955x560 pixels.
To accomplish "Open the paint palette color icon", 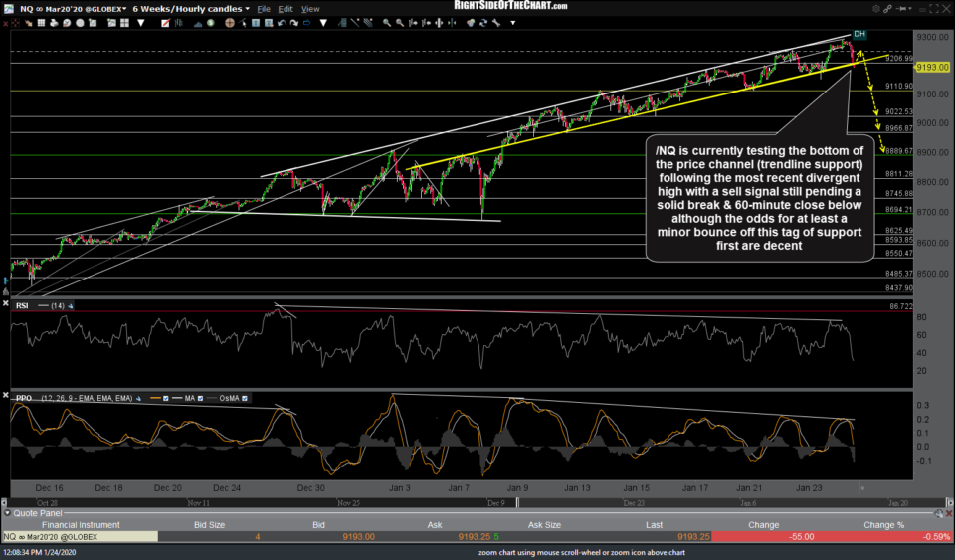I will tap(471, 23).
